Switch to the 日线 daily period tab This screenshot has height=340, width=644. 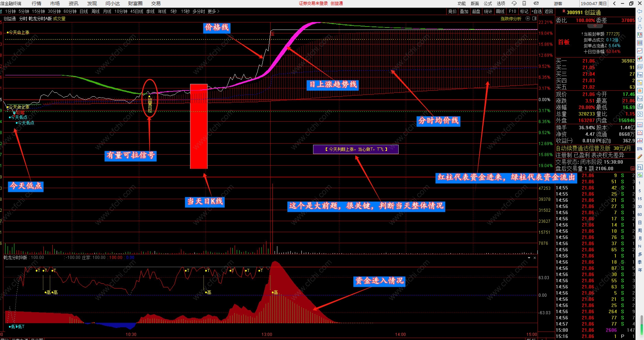click(84, 11)
